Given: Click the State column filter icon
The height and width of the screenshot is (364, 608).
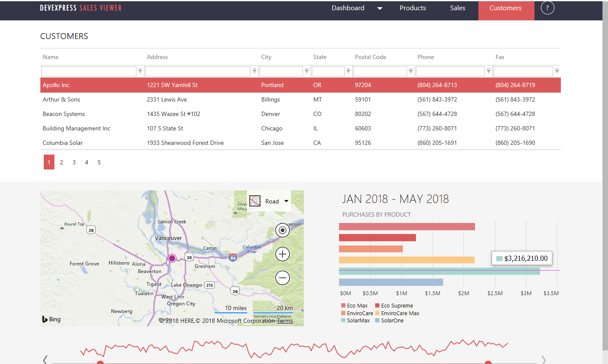Looking at the screenshot, I should (348, 71).
